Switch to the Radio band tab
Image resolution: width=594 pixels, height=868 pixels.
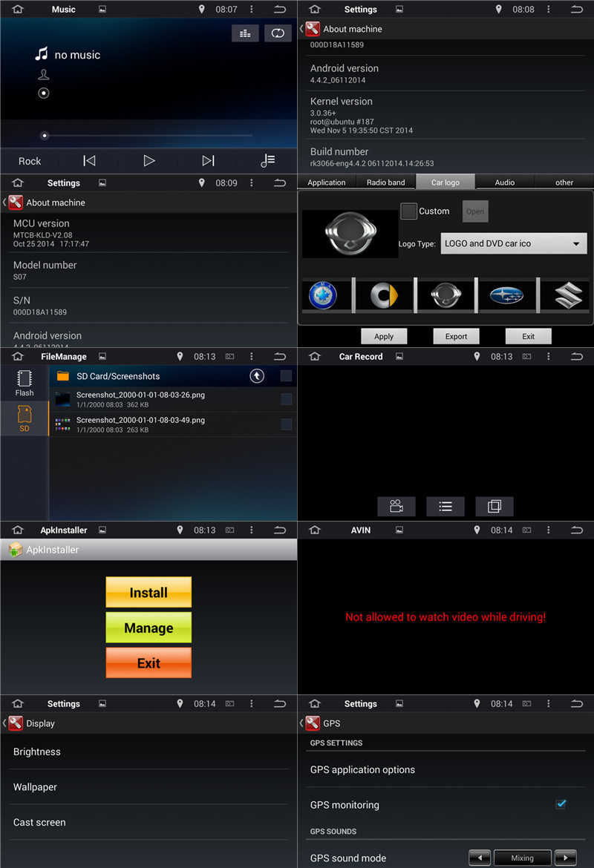pyautogui.click(x=386, y=183)
